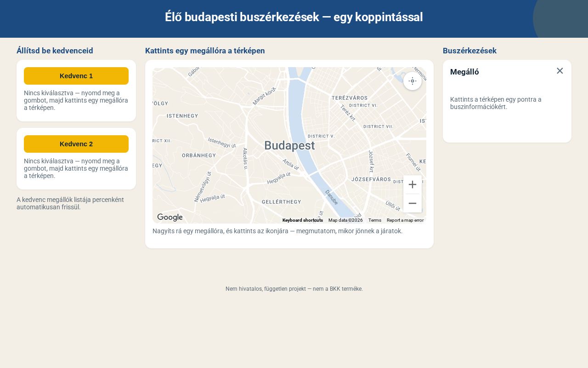Click the Gellérthegy label on map

(282, 202)
